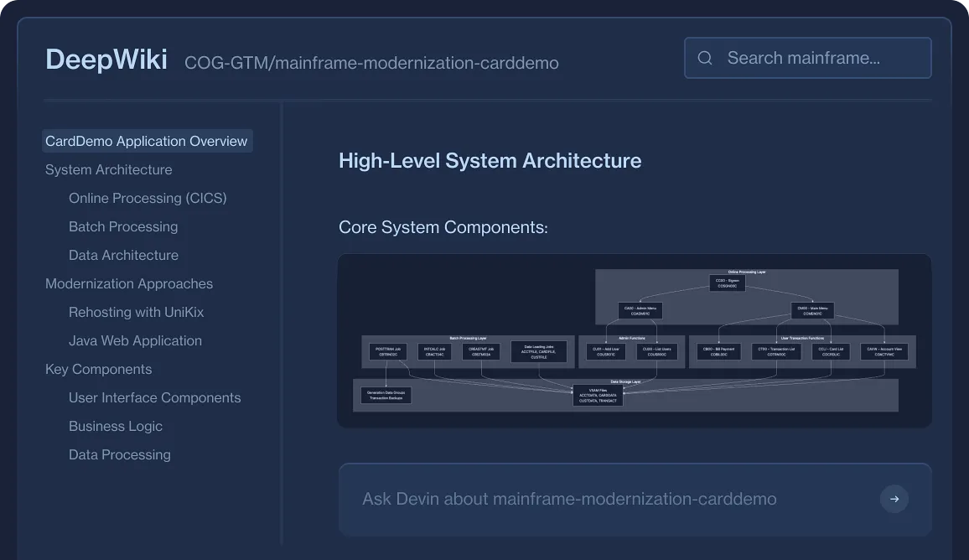This screenshot has width=969, height=560.
Task: Click Batch Processing Layer diagram label
Action: coord(468,338)
